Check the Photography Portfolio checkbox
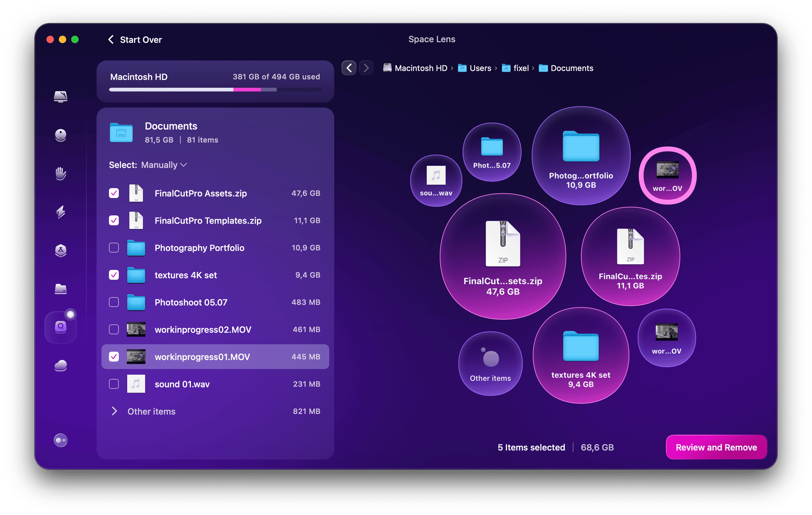Screen dimensions: 812x515 click(114, 248)
